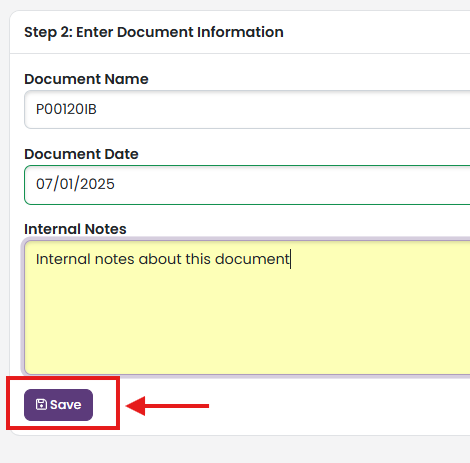Click the Document Date label
This screenshot has height=463, width=470.
tap(81, 154)
